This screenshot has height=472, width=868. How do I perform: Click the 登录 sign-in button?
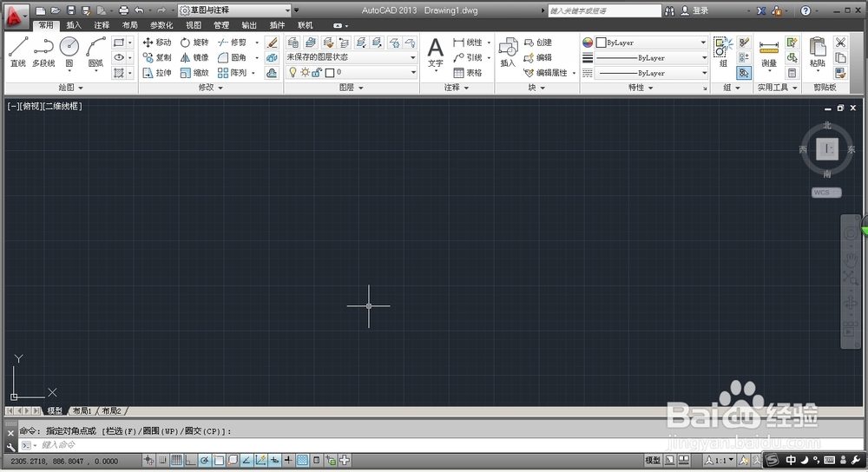pyautogui.click(x=694, y=10)
